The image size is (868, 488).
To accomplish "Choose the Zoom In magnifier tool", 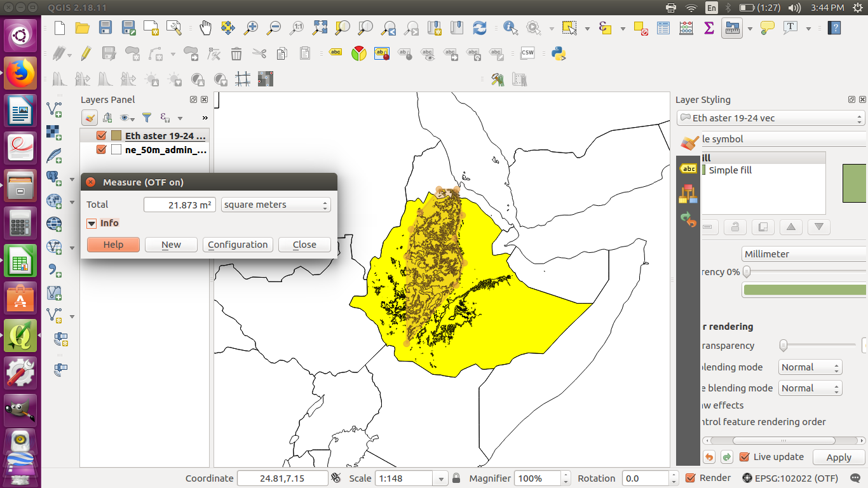I will (x=251, y=28).
